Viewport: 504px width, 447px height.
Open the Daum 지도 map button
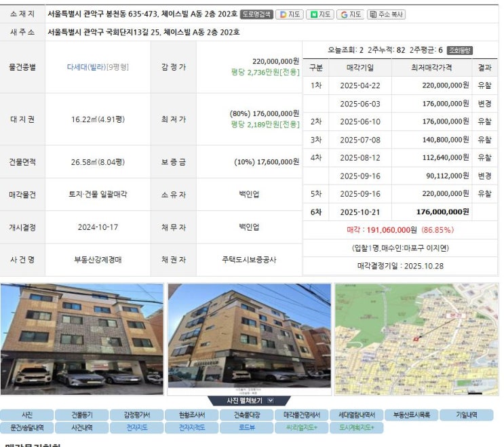290,14
